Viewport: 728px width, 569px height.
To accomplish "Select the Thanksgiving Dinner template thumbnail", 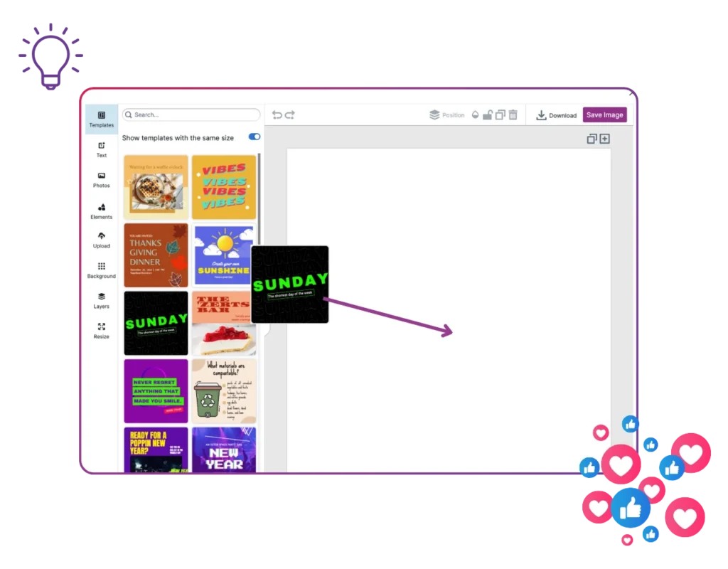I will pos(156,255).
